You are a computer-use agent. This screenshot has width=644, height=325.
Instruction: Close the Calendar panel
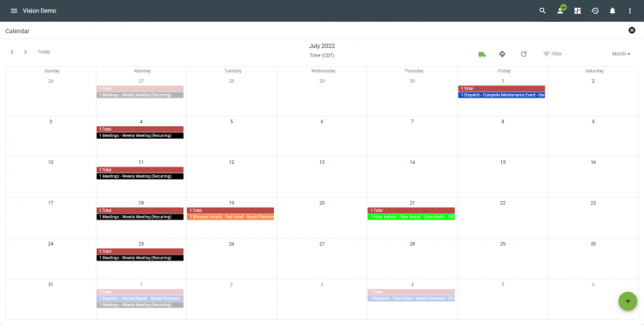[632, 30]
